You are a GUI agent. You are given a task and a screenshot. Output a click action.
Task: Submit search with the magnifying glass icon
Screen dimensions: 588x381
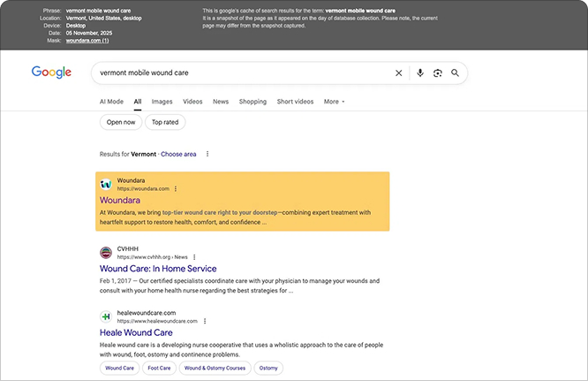[x=455, y=72]
